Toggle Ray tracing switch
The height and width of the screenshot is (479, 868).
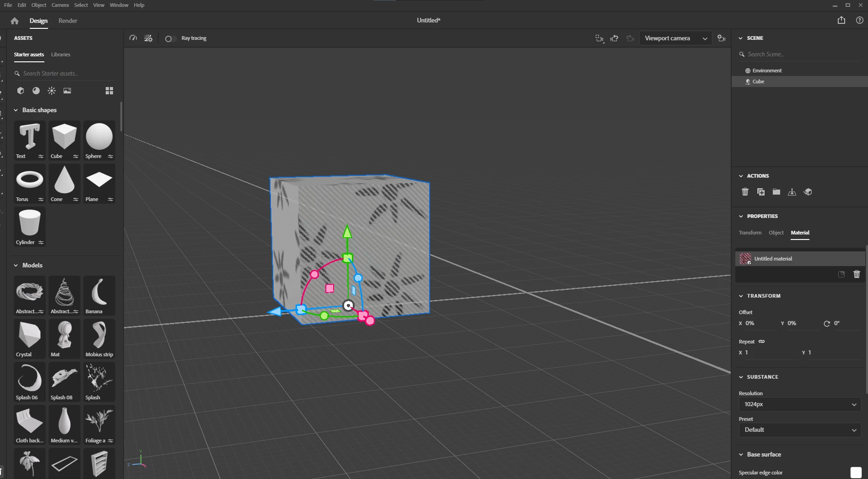click(x=170, y=38)
